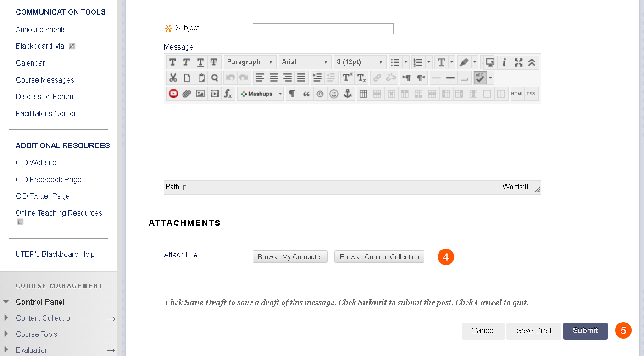This screenshot has width=644, height=356.
Task: Insert a table using the grid icon
Action: [x=363, y=94]
